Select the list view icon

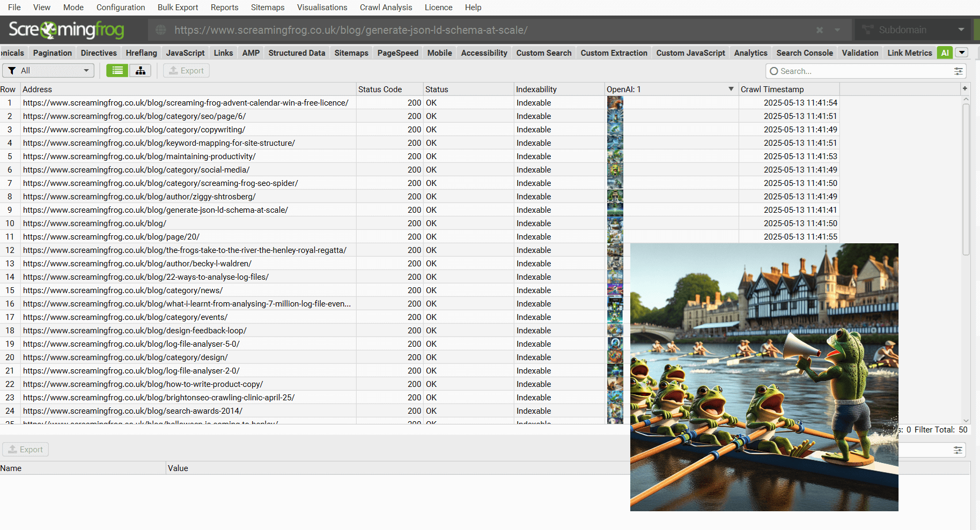(x=117, y=71)
